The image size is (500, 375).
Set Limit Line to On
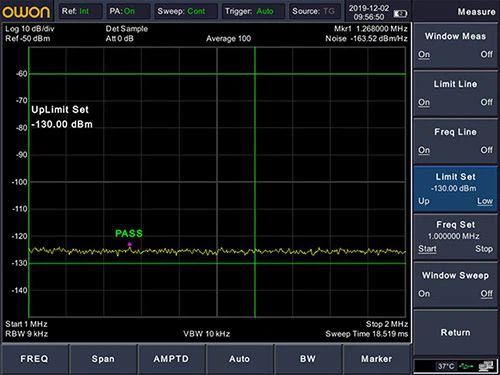tap(424, 102)
